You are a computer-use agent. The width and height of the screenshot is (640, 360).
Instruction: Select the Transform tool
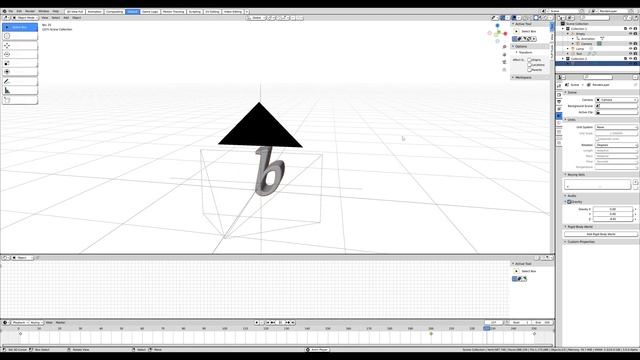(20, 72)
